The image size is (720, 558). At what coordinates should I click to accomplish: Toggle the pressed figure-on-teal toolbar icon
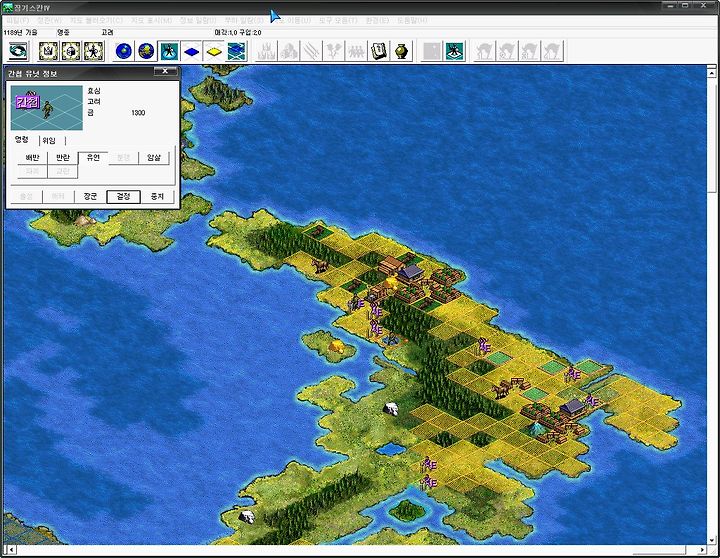[x=169, y=51]
